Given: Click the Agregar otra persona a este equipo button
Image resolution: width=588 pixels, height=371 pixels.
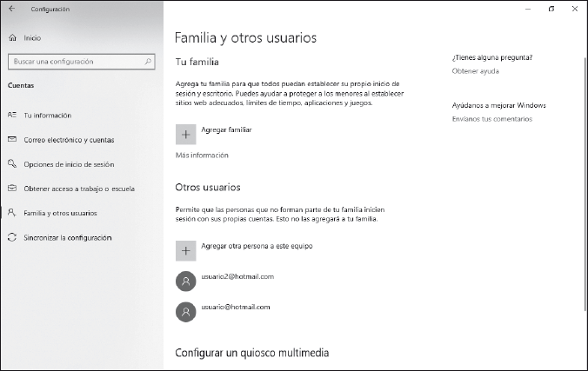Looking at the screenshot, I should coord(257,246).
